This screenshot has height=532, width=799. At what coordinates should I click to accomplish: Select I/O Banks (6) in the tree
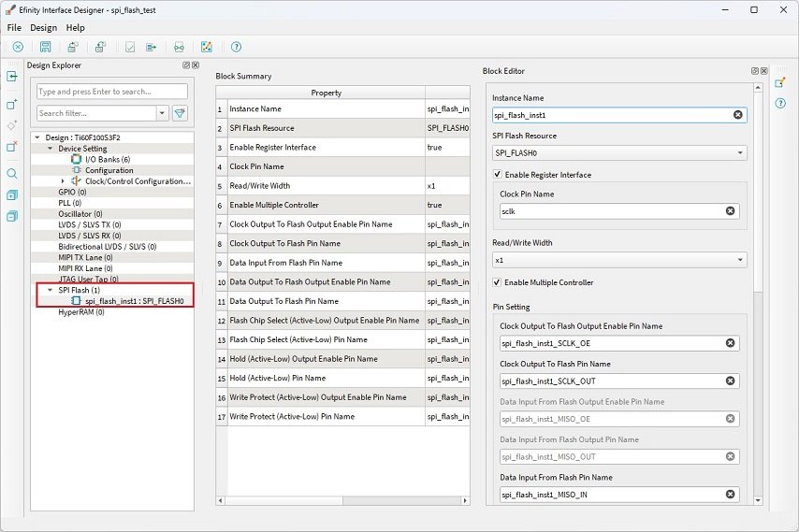(x=108, y=159)
